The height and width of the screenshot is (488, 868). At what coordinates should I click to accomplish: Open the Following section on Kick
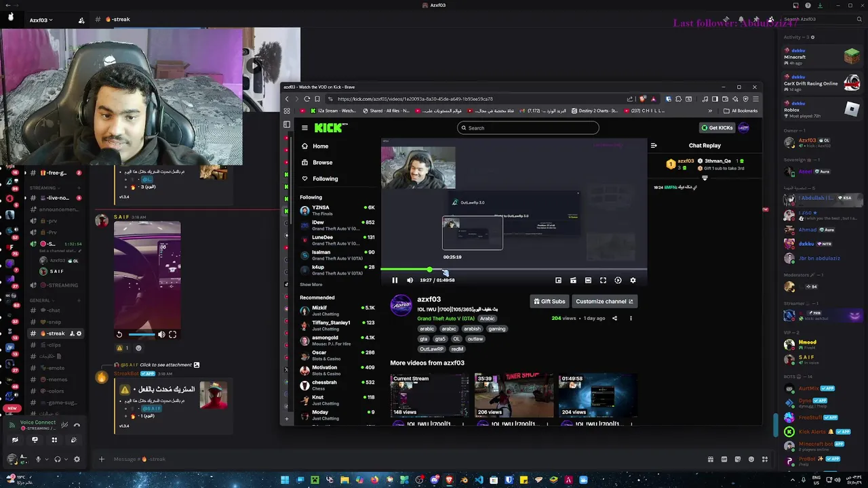point(325,178)
